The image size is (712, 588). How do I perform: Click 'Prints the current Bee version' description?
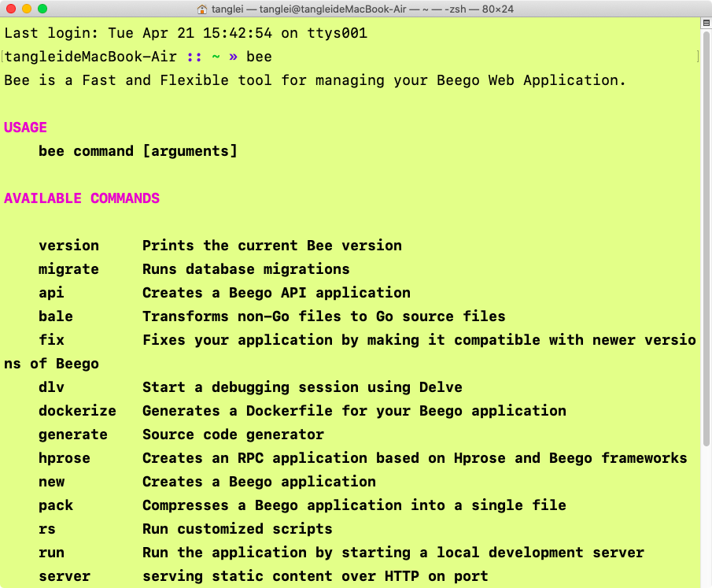272,246
